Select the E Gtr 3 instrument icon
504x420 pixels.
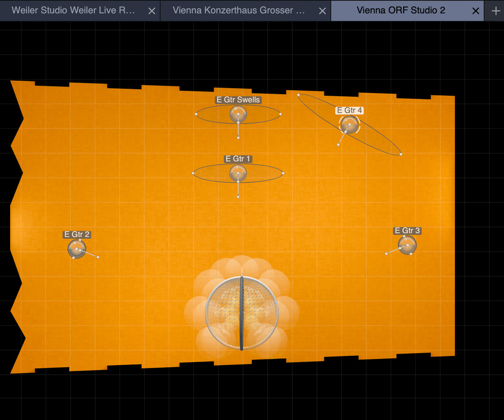407,245
